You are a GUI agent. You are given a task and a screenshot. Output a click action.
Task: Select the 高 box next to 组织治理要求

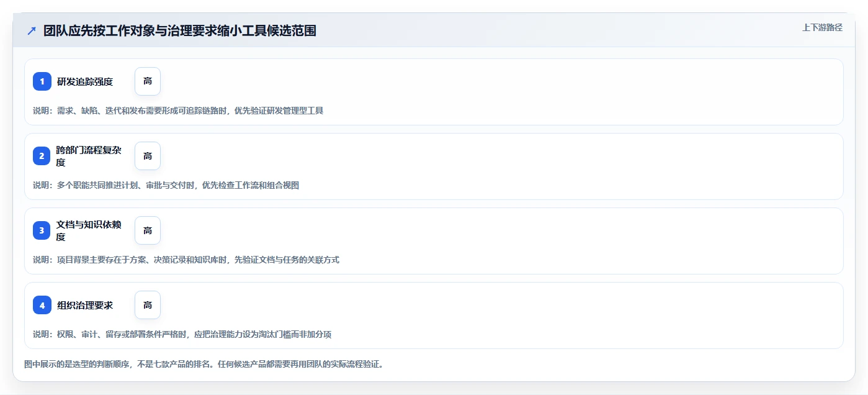[148, 305]
